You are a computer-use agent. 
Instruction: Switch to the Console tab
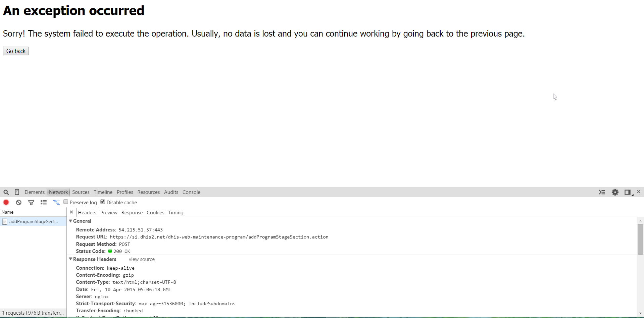(x=191, y=192)
